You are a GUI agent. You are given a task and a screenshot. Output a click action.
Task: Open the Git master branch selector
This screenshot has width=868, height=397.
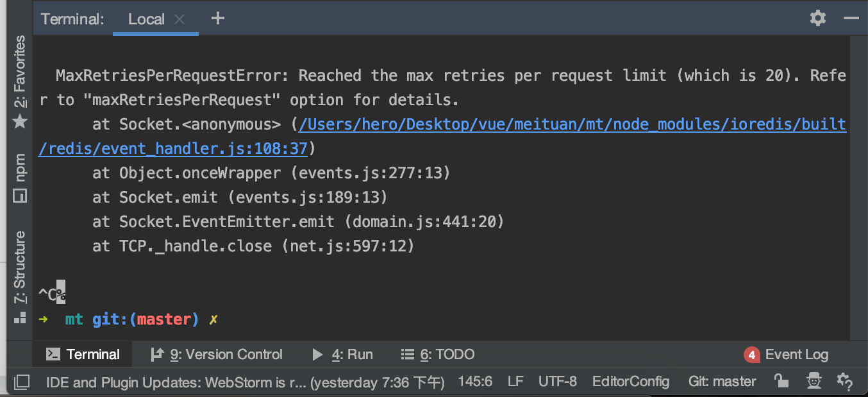[722, 382]
